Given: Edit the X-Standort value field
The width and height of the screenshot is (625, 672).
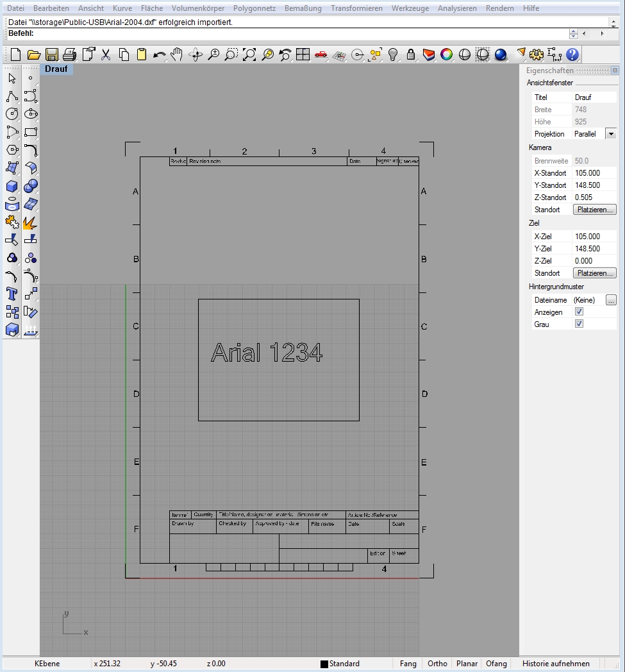Looking at the screenshot, I should [594, 172].
